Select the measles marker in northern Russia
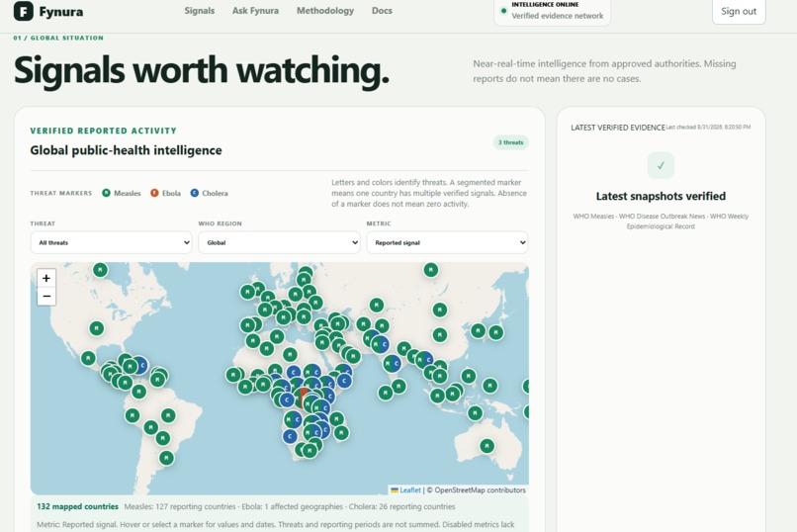797x532 pixels. click(431, 270)
